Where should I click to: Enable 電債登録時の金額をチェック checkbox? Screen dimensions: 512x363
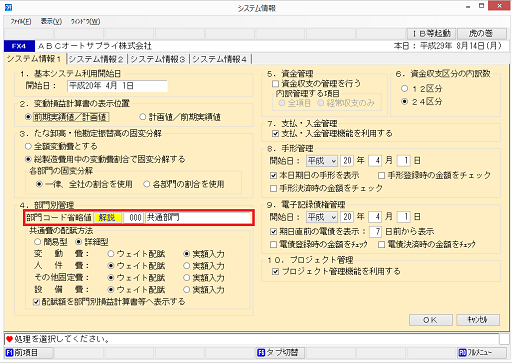(x=319, y=245)
